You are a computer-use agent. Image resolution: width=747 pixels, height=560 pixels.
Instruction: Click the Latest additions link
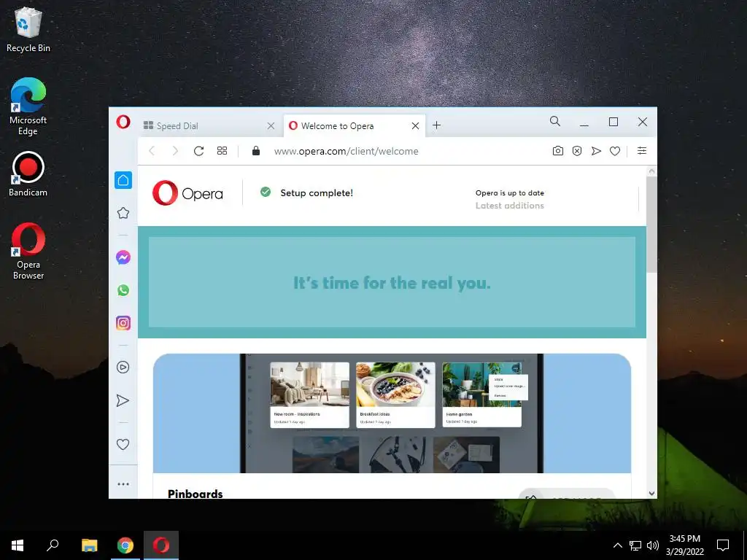click(509, 206)
